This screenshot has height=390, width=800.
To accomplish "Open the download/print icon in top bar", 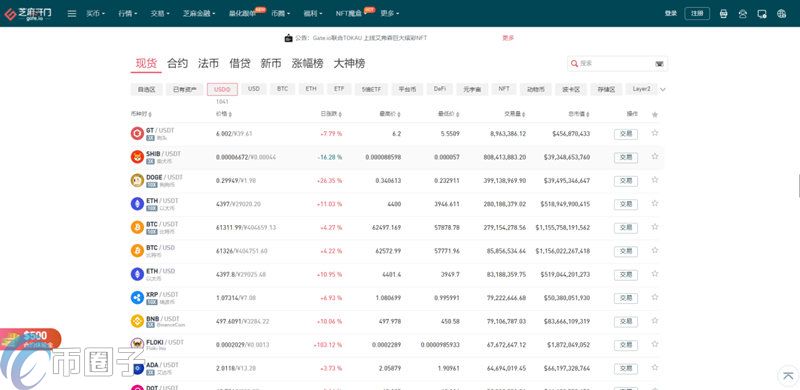I will (723, 14).
